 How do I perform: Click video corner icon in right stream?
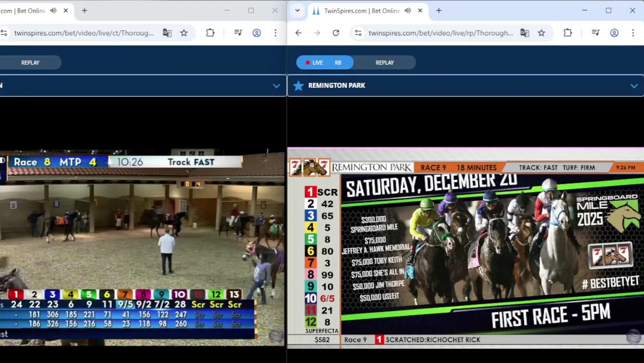tap(634, 336)
